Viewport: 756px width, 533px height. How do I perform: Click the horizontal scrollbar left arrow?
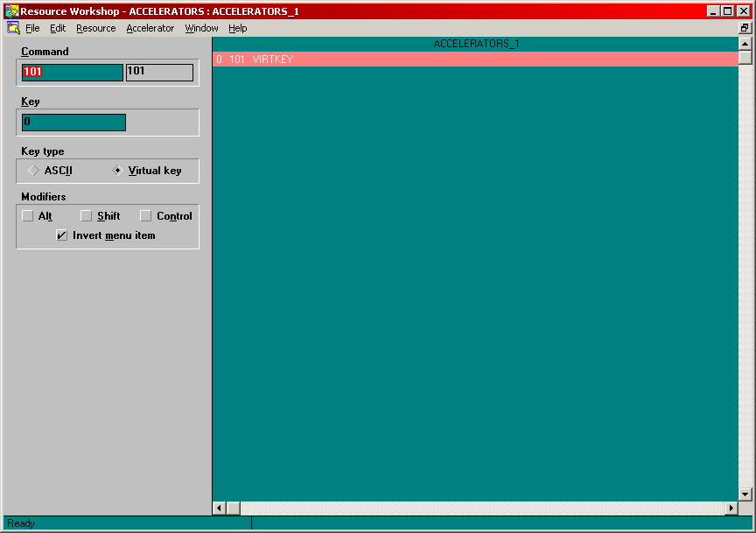click(x=220, y=508)
